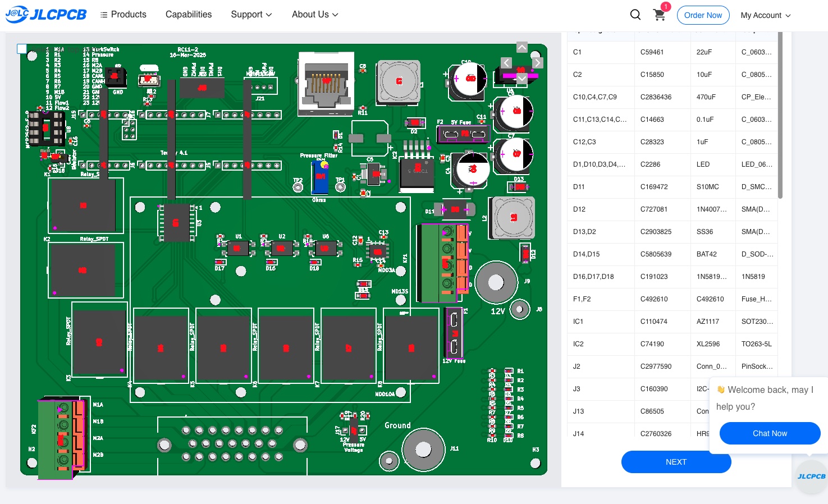Nudge the component down with the arrow

pyautogui.click(x=521, y=79)
